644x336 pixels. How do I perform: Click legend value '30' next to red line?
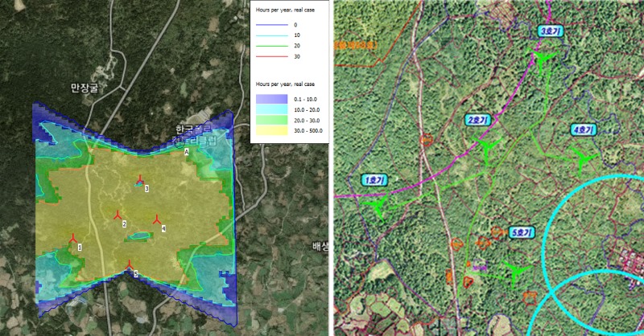297,56
